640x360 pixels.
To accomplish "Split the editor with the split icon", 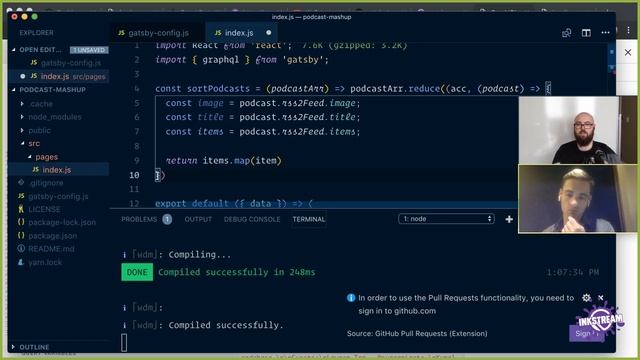I will [x=586, y=33].
